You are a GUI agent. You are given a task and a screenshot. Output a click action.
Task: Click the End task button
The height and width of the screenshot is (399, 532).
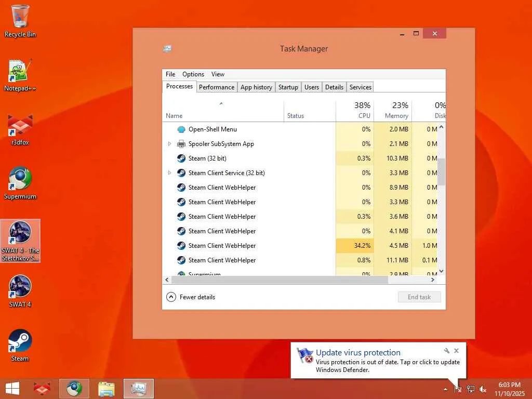tap(419, 297)
